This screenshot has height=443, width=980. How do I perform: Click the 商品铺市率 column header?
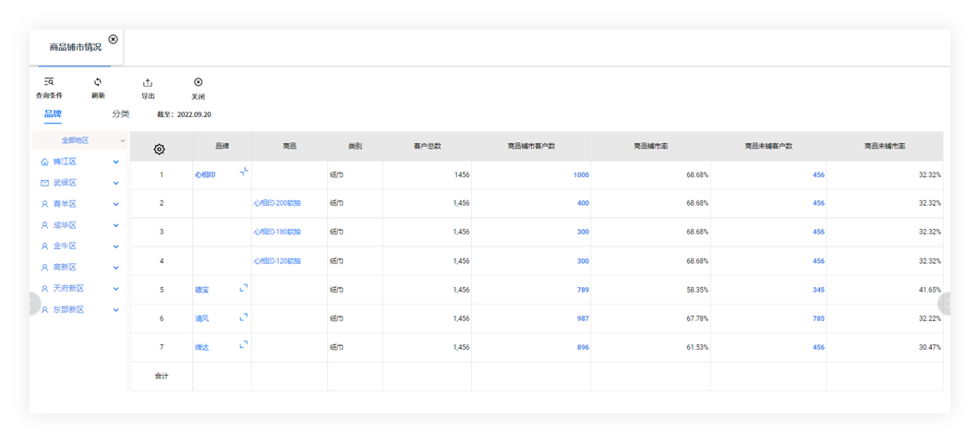[650, 146]
